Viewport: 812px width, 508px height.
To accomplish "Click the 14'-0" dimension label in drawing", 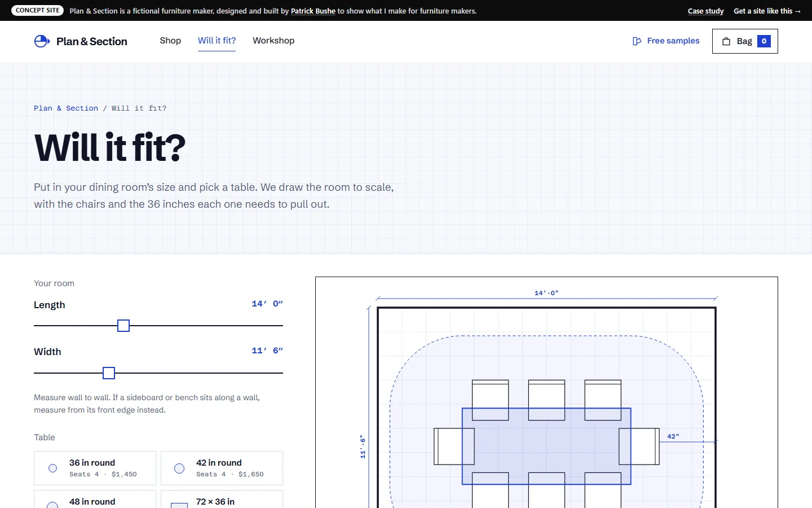I will [546, 293].
